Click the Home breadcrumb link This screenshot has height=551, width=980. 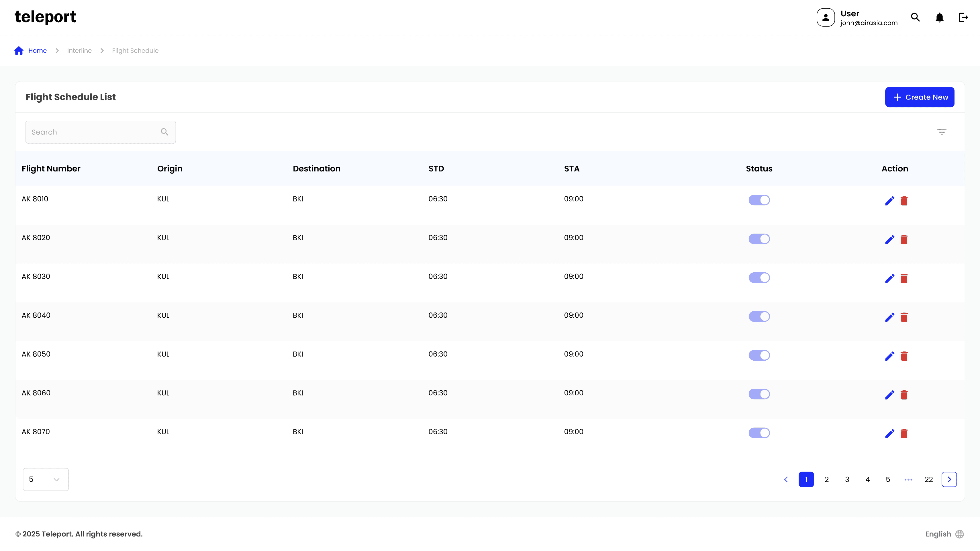pos(37,51)
